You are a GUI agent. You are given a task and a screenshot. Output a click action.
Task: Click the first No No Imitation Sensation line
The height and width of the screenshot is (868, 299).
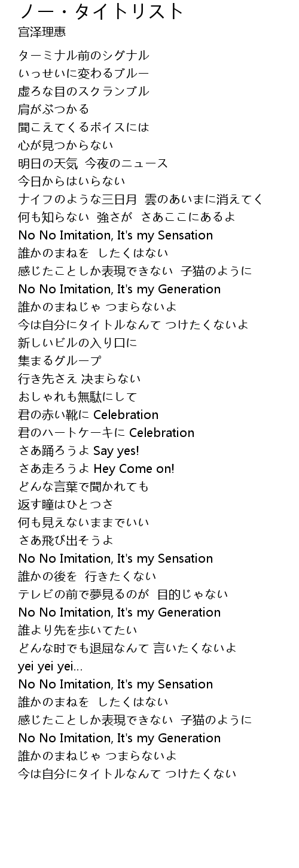pos(115,235)
